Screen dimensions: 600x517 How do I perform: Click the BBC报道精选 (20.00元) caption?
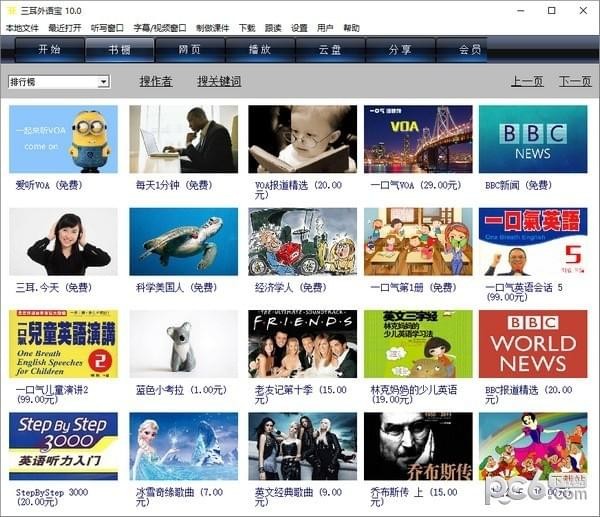coord(528,394)
